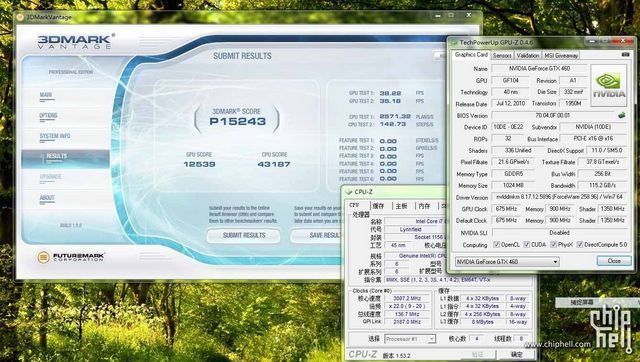Open the MSI Giveaway tab

561,56
